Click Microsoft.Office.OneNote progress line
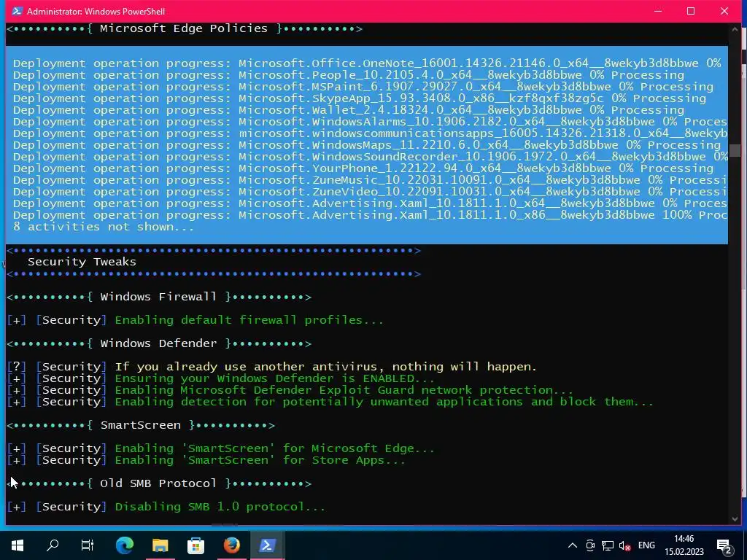 point(367,63)
